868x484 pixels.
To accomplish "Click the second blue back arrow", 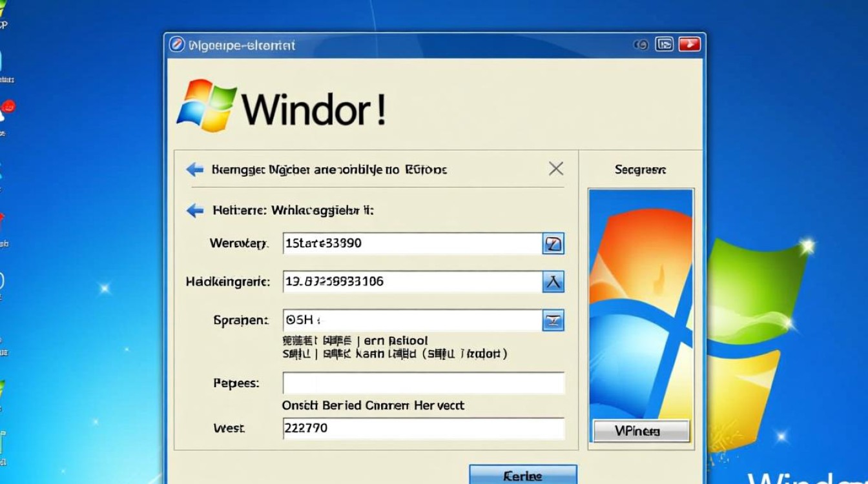I will (194, 210).
